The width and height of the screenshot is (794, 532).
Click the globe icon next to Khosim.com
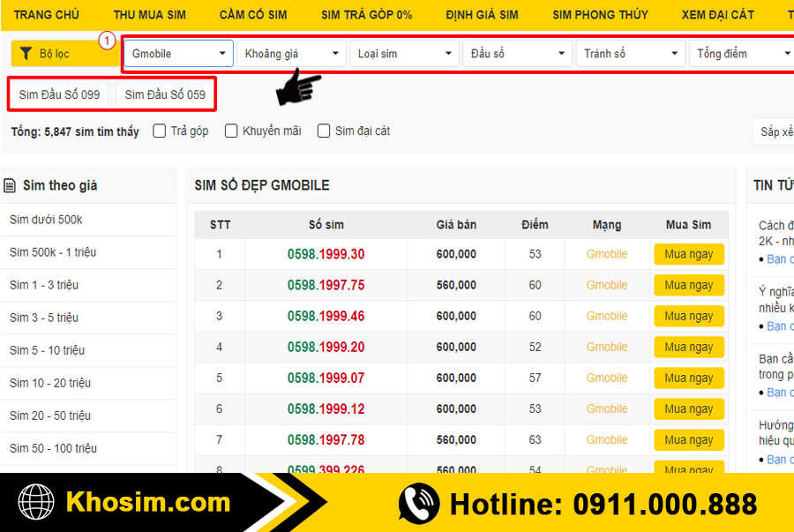point(36,503)
